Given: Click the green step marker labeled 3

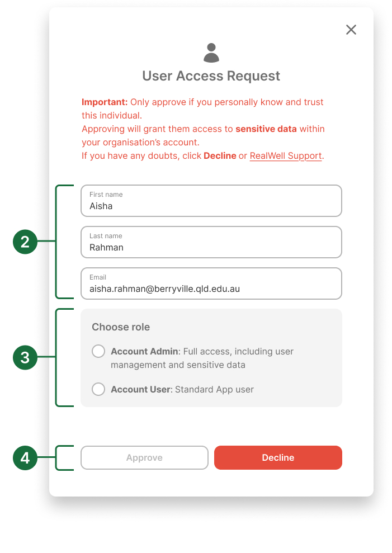Looking at the screenshot, I should pyautogui.click(x=25, y=358).
